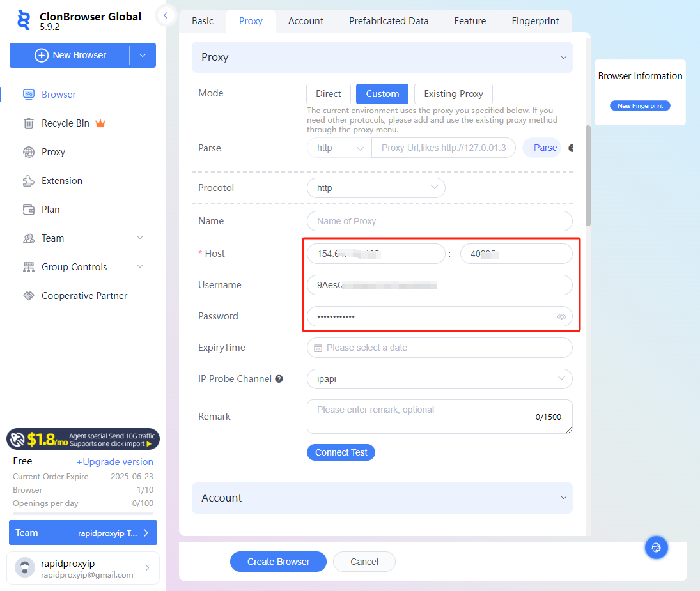Focus the Username input field
Screen dimensions: 700x591
(x=439, y=285)
